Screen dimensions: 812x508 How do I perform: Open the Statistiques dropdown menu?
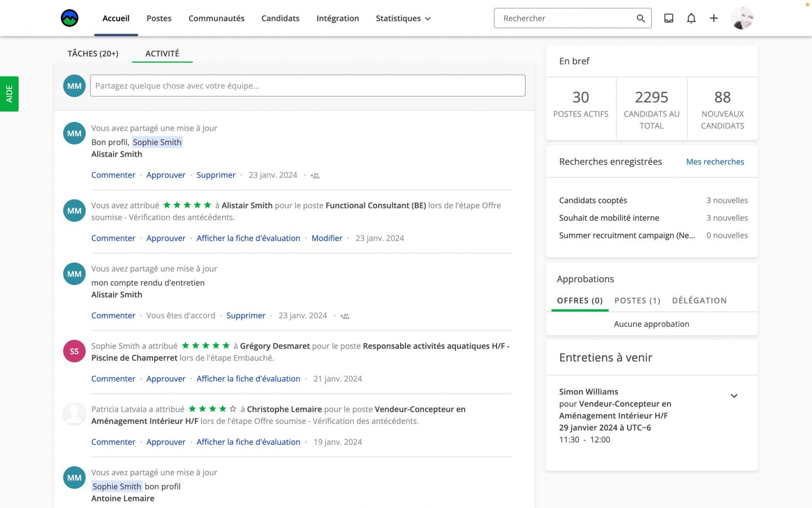403,18
